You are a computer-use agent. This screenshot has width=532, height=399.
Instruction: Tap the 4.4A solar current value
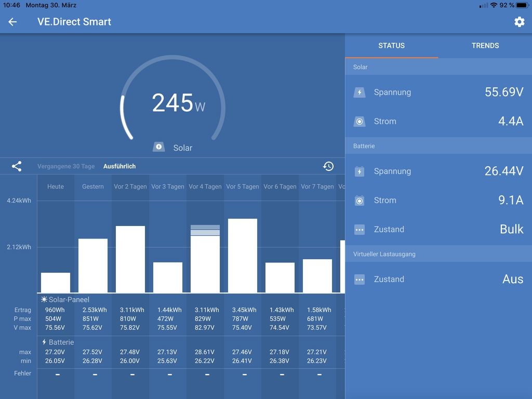pyautogui.click(x=511, y=121)
